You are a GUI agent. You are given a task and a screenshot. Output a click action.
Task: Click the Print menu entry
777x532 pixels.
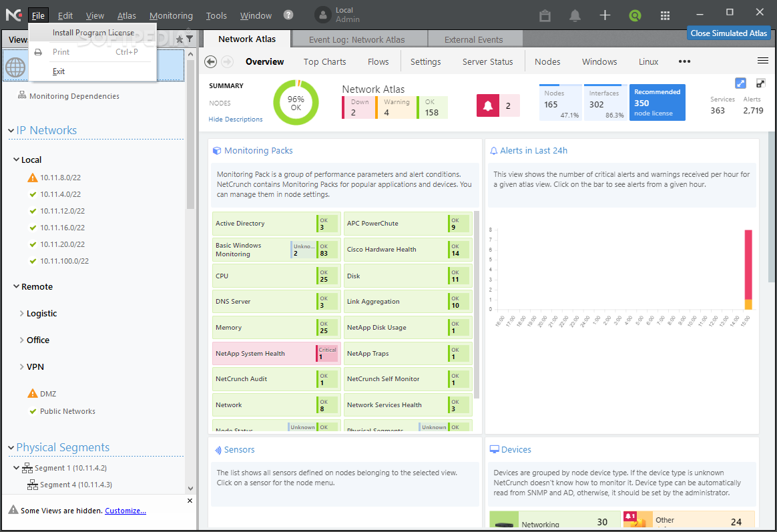click(x=93, y=52)
